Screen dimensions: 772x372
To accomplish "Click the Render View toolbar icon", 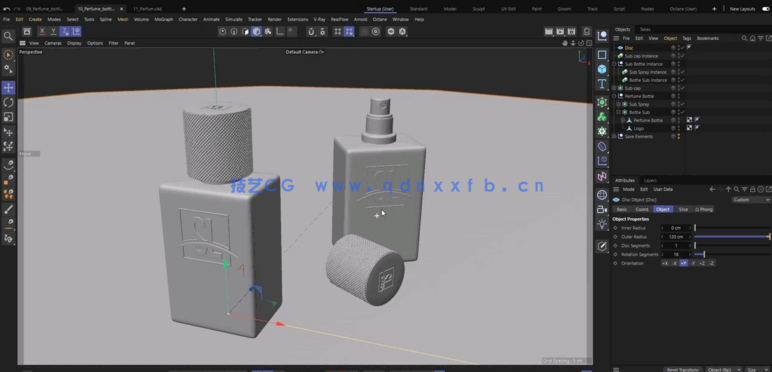I will click(549, 31).
